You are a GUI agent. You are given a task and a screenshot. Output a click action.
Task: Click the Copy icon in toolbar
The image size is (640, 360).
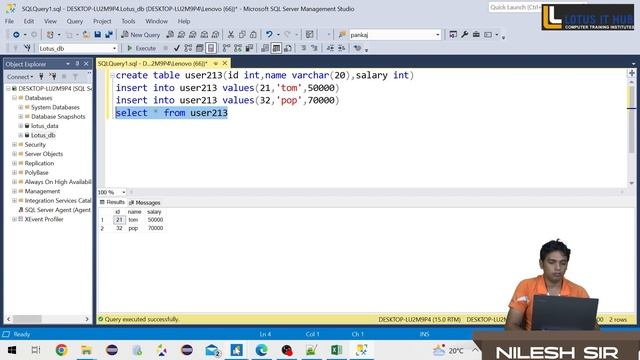(242, 35)
